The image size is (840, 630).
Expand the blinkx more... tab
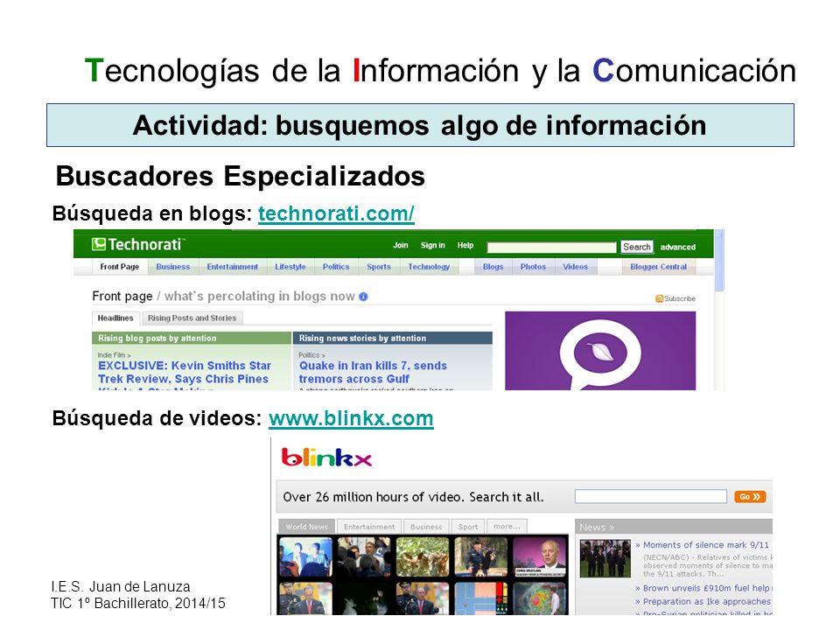click(507, 527)
